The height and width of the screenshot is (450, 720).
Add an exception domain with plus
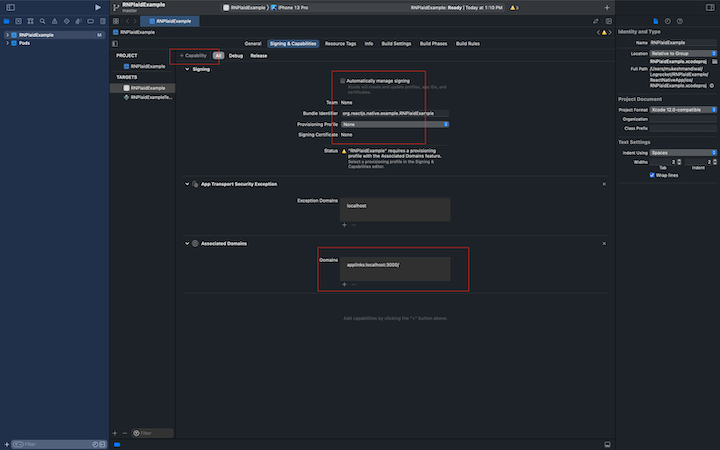pos(344,225)
